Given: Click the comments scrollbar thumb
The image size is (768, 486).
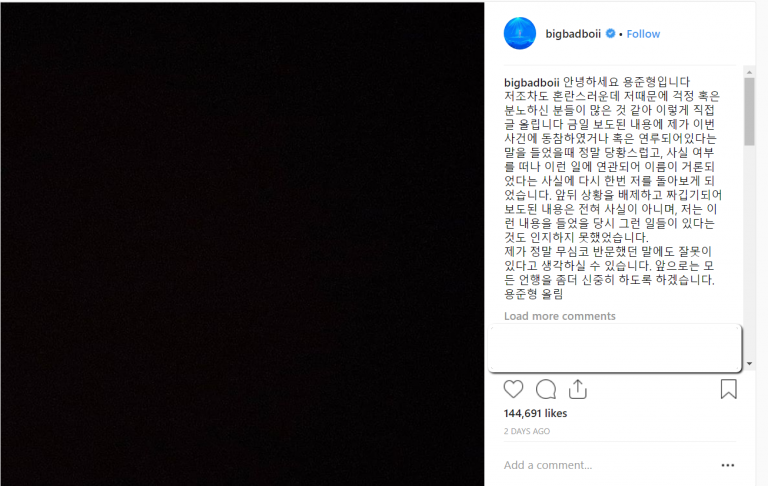Looking at the screenshot, I should click(749, 112).
